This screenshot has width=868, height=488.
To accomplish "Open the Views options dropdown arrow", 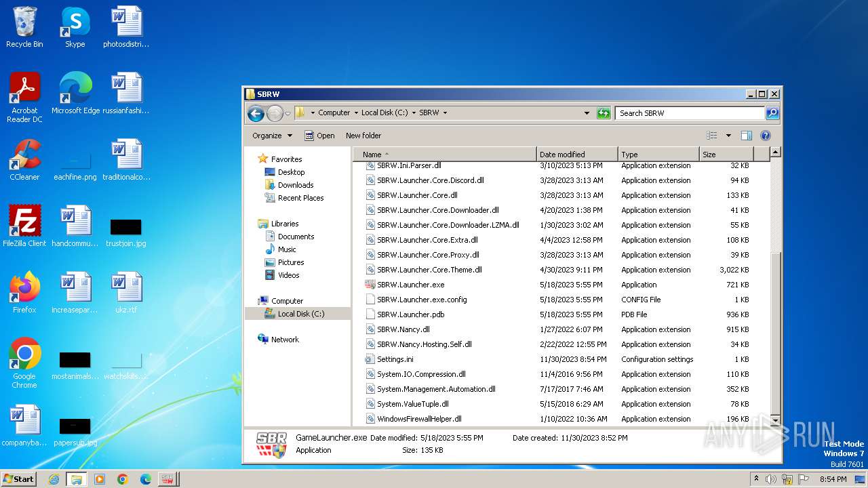I will pos(728,136).
